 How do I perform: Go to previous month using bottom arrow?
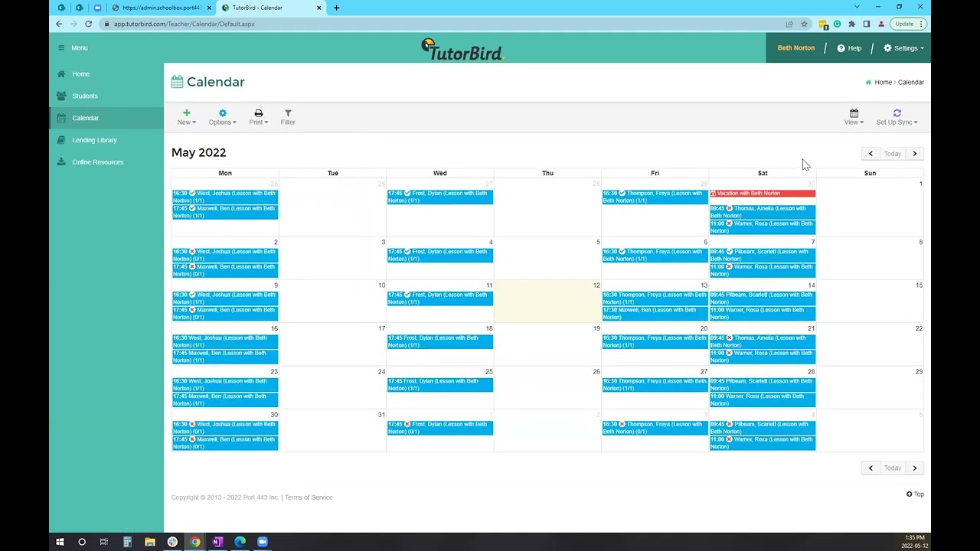click(x=871, y=468)
